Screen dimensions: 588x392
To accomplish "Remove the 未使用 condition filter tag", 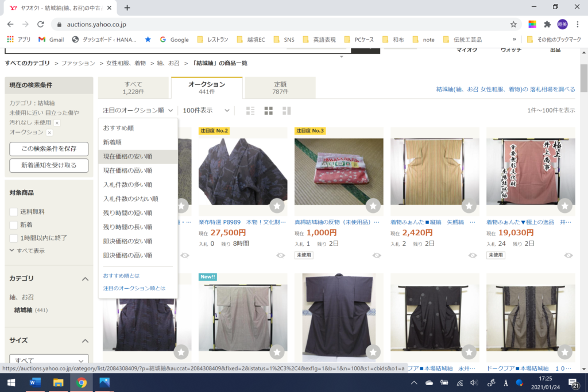I will point(57,123).
